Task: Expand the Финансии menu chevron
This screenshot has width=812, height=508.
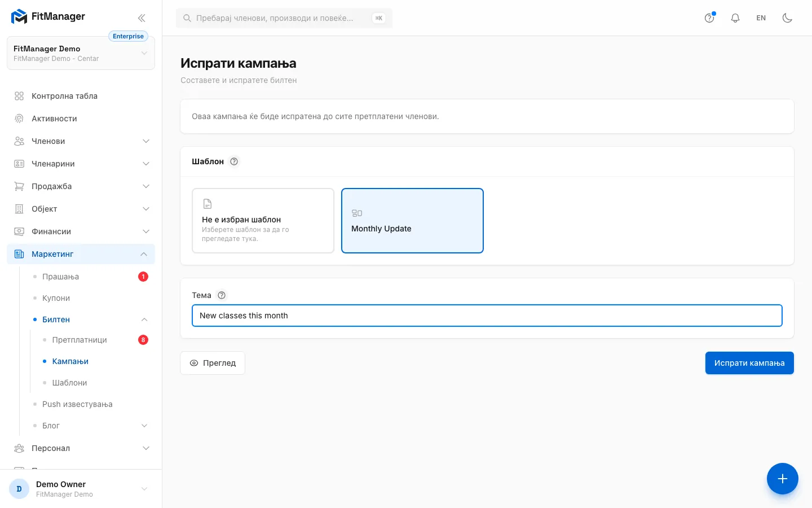Action: [146, 231]
